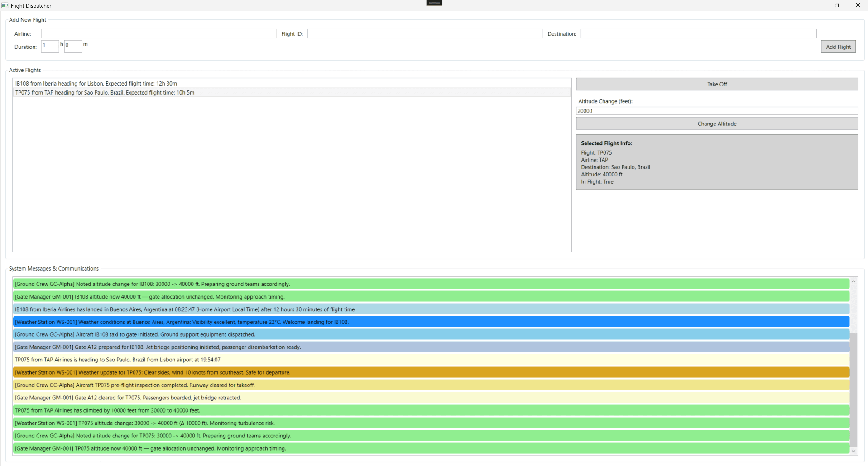The width and height of the screenshot is (868, 466).
Task: Click the Add Flight button
Action: (x=838, y=46)
